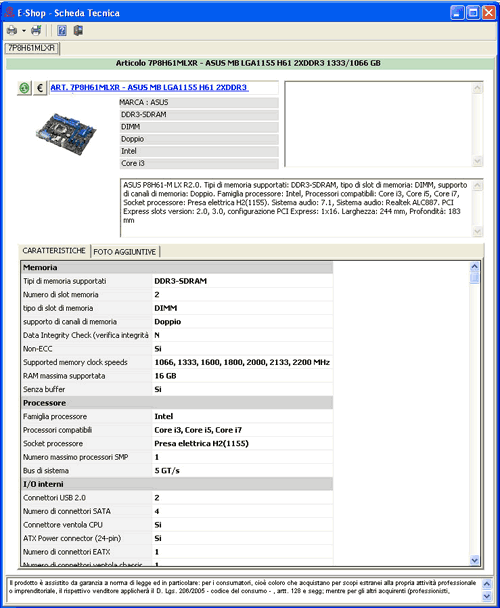Click the computer tower toolbar icon
The height and width of the screenshot is (608, 500).
tap(78, 30)
